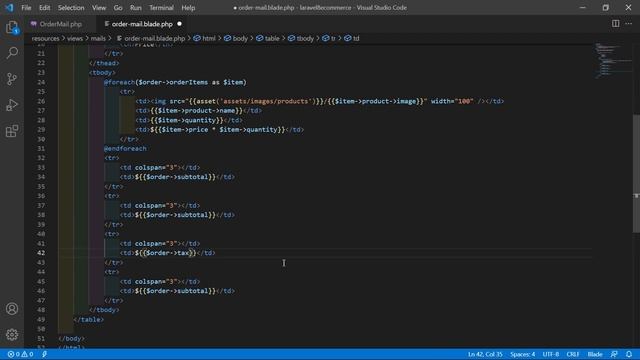Open the Accounts menu icon

(x=12, y=309)
